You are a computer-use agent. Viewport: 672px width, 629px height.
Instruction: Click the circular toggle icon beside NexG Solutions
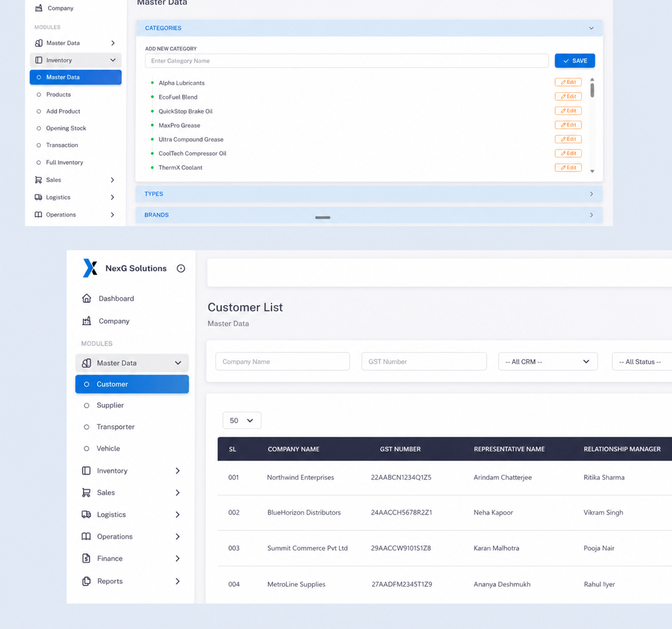(181, 268)
